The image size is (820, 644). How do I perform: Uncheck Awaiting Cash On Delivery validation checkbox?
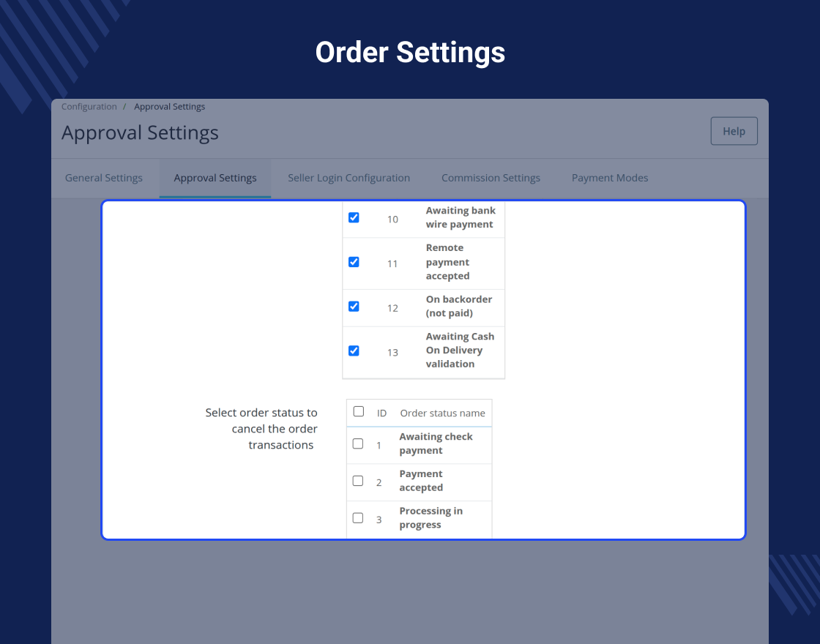(354, 351)
